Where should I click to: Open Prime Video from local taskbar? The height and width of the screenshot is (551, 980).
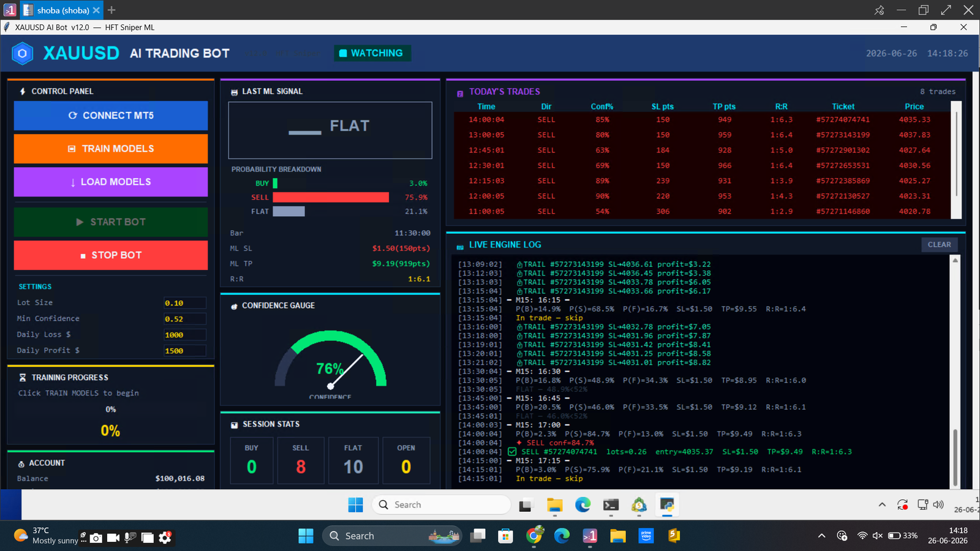[x=646, y=536]
